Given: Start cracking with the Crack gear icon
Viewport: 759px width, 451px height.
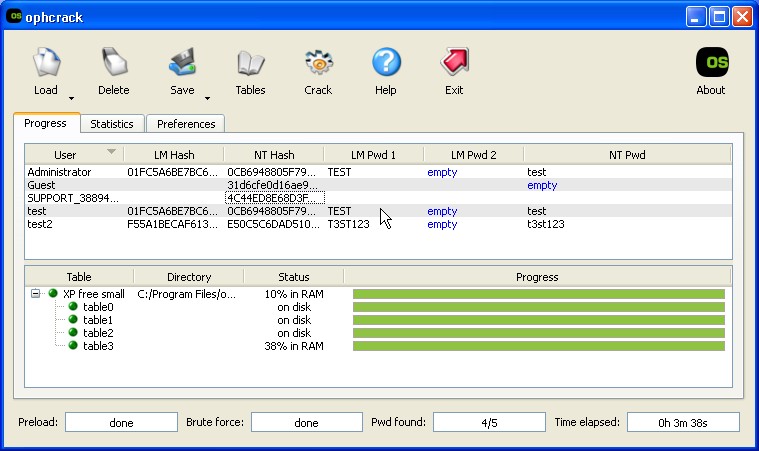Looking at the screenshot, I should 319,63.
